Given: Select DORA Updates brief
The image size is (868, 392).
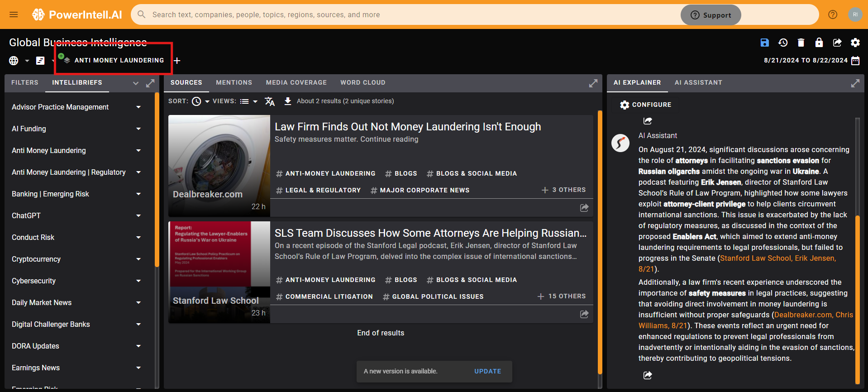Looking at the screenshot, I should [35, 346].
